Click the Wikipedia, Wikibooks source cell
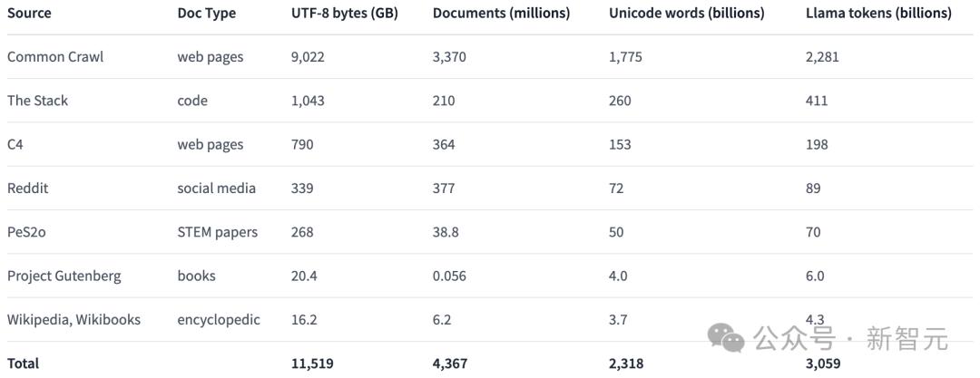Screen dimensions: 980x378 click(73, 319)
